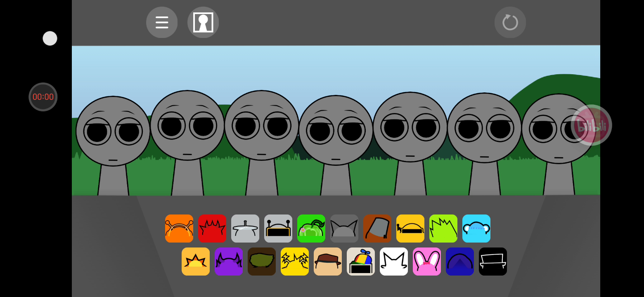
Task: Tap the white floating dot button
Action: [x=50, y=38]
